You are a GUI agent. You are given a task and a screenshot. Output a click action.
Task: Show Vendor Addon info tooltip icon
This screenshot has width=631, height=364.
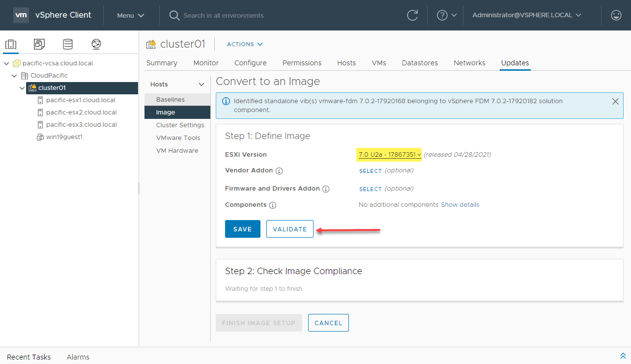279,171
